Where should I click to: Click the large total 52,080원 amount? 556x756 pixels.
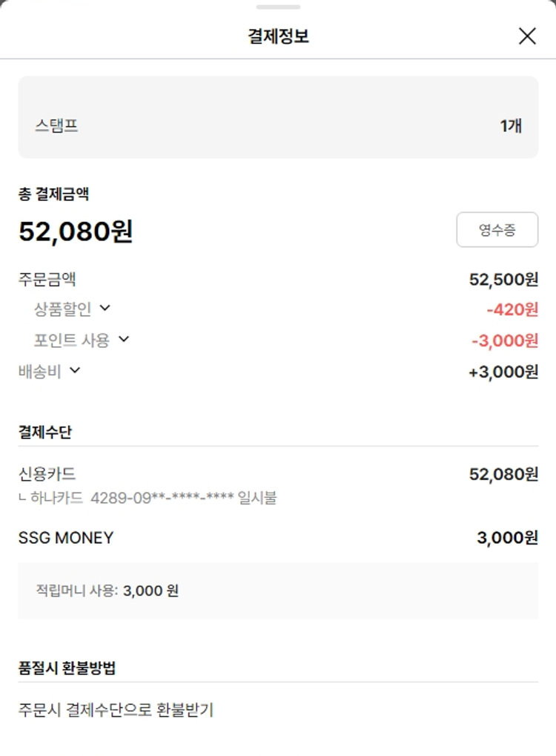(x=76, y=231)
